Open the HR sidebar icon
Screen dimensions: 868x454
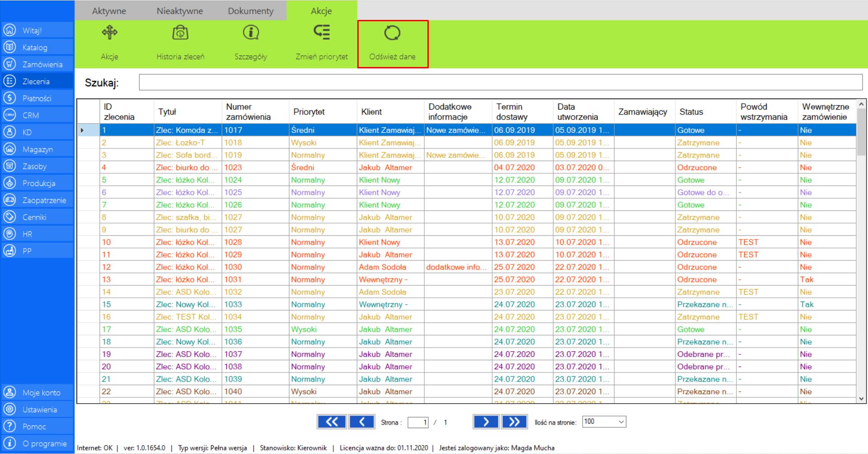click(9, 234)
